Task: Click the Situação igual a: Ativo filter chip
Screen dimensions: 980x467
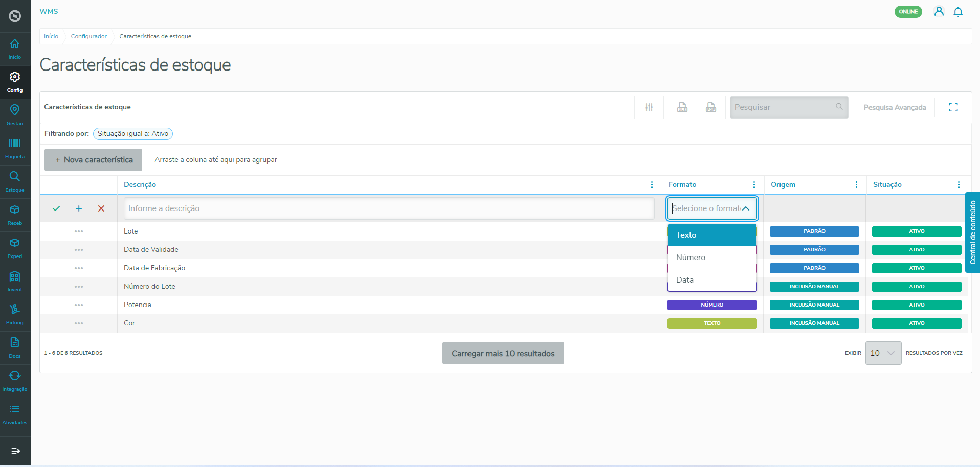Action: [x=133, y=134]
